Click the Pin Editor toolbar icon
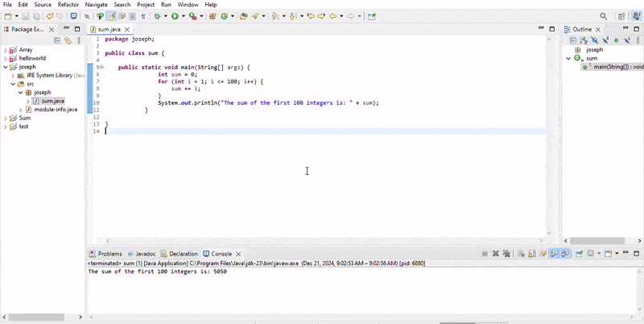The image size is (644, 324). [371, 16]
